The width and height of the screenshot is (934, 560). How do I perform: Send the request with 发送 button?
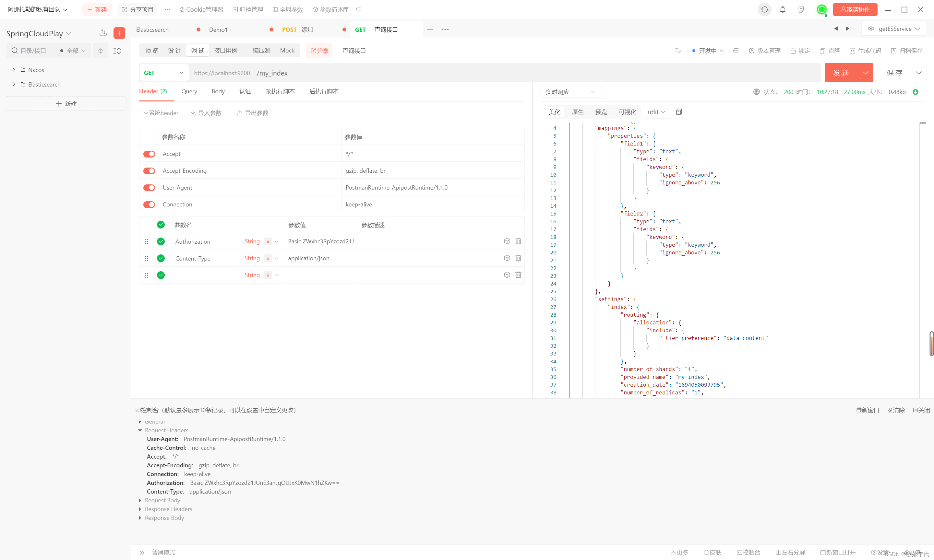[841, 73]
